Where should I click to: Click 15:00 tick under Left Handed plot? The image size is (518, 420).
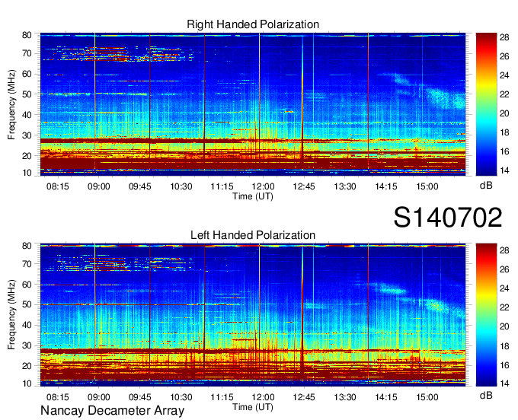(x=427, y=397)
